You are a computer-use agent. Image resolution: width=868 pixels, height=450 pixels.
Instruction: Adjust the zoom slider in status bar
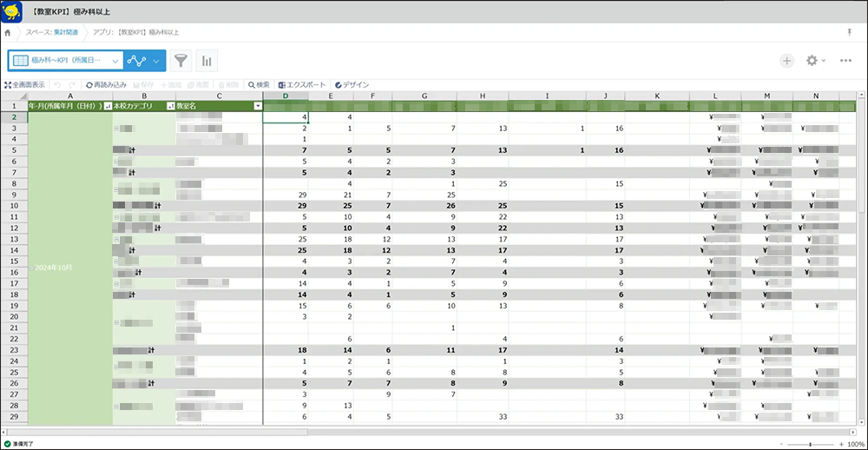(811, 444)
